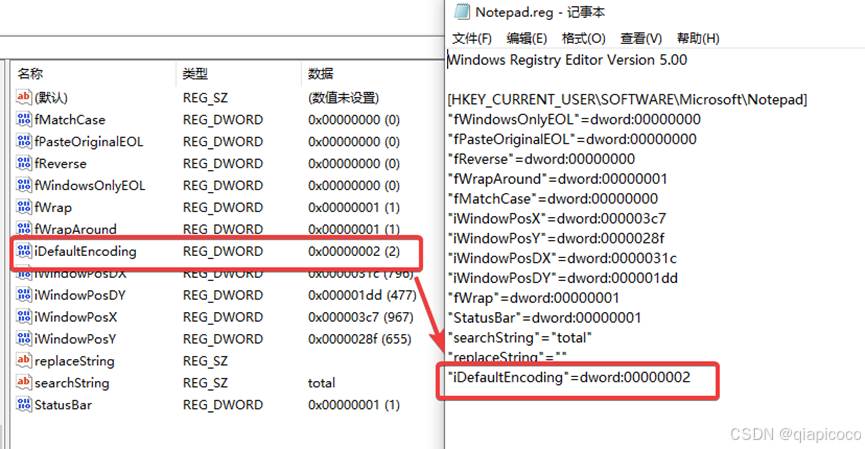The width and height of the screenshot is (865, 449).
Task: Click REG_SZ type of searchString row
Action: [205, 382]
